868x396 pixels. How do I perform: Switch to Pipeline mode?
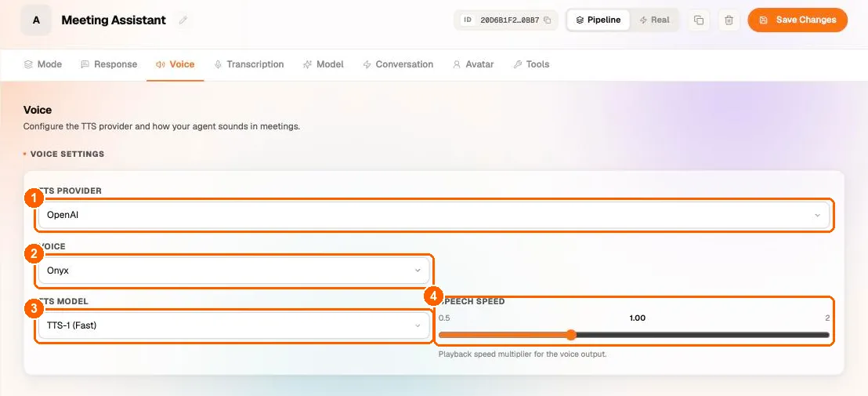coord(598,20)
